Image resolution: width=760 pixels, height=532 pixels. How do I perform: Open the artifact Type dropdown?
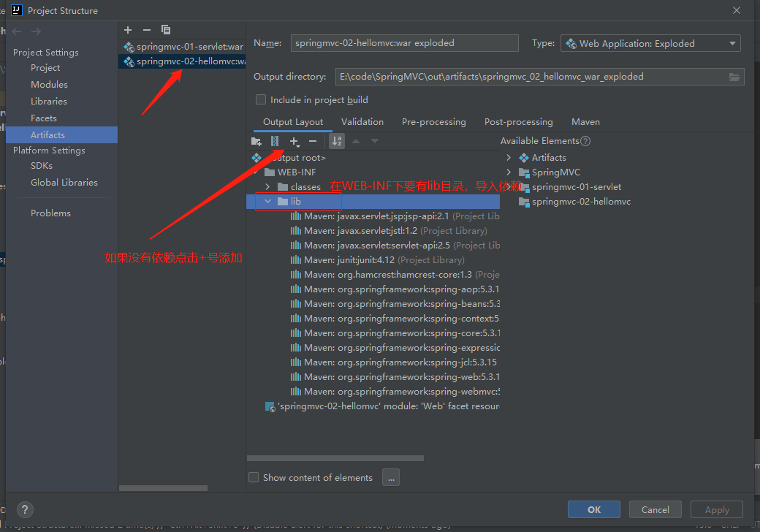[650, 44]
